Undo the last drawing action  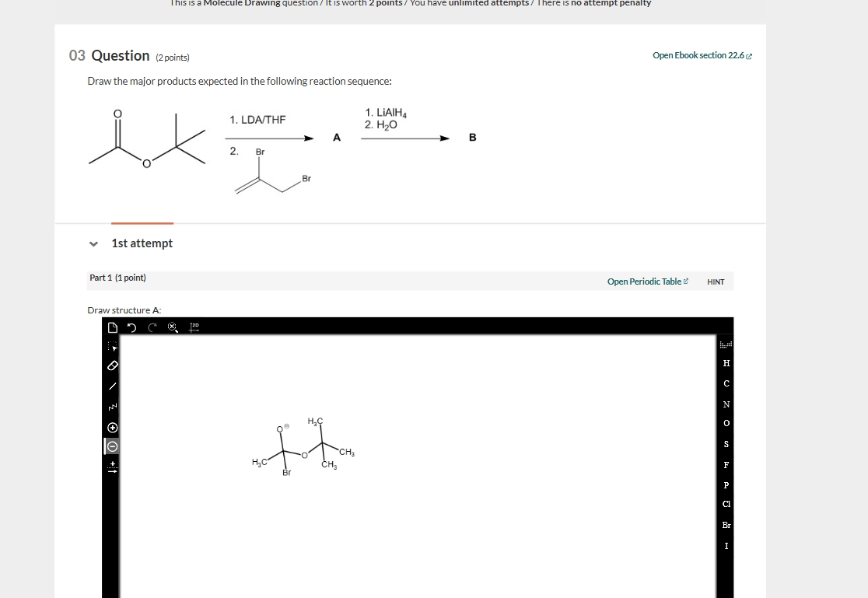131,327
